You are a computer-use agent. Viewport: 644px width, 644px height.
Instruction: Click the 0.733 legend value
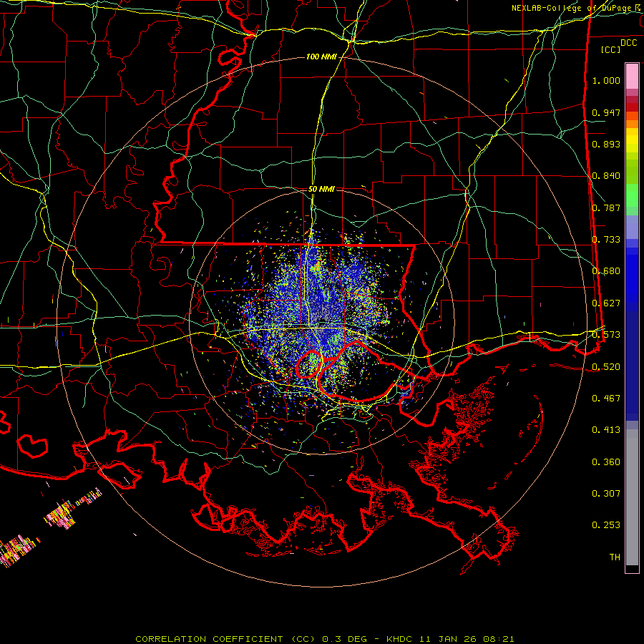[x=606, y=240]
